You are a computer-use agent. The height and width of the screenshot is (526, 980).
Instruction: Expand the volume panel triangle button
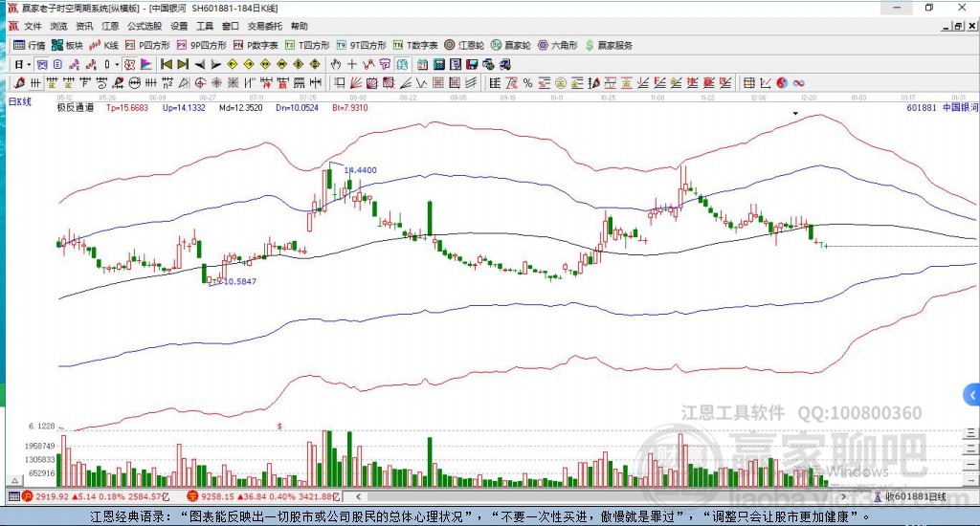click(14, 480)
